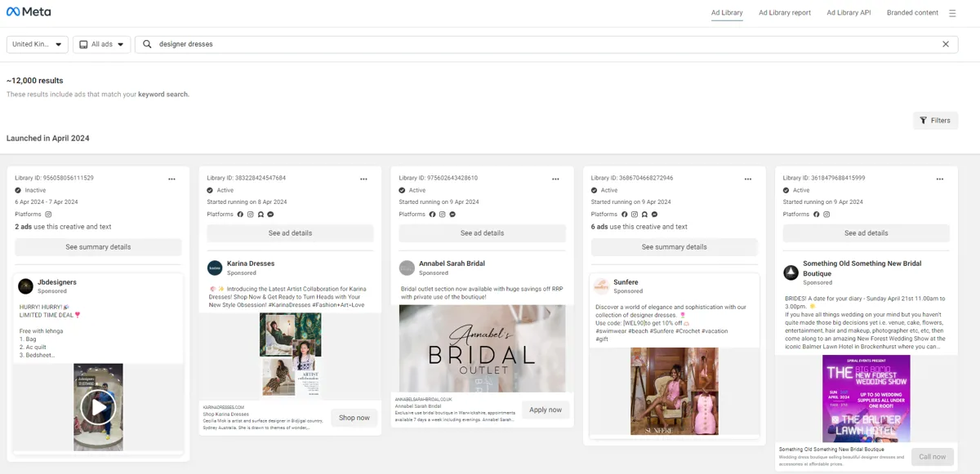Open the New Forest Wedding Show poster image

point(866,398)
